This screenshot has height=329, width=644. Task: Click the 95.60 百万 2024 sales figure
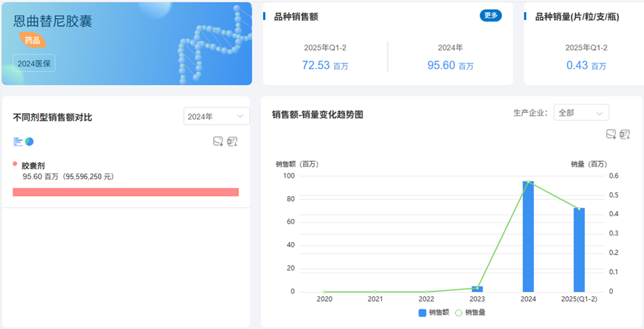click(x=450, y=66)
